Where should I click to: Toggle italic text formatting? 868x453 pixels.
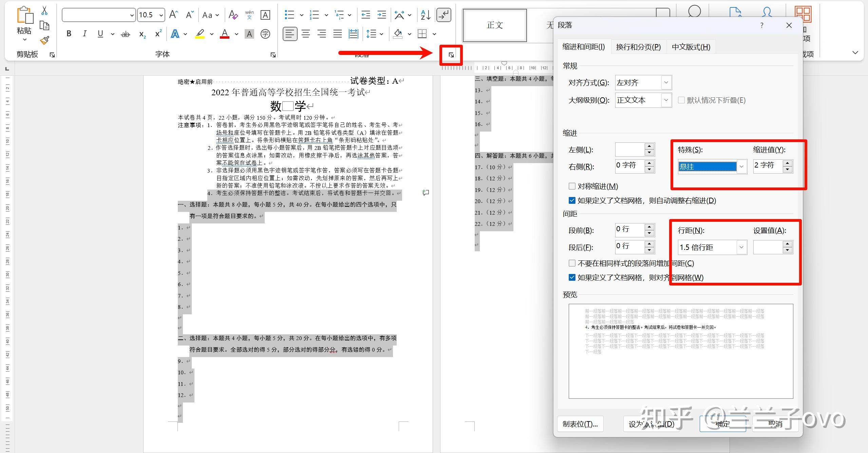pyautogui.click(x=84, y=34)
